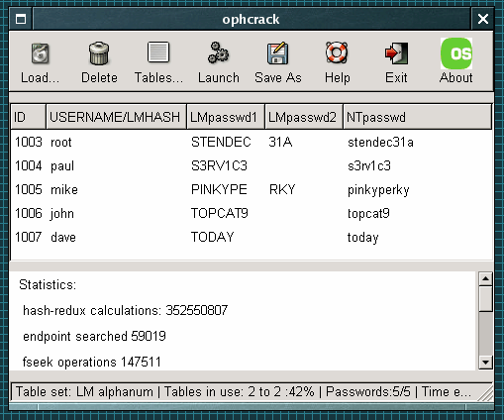Select the dave user row
This screenshot has width=504, height=420.
pyautogui.click(x=252, y=237)
